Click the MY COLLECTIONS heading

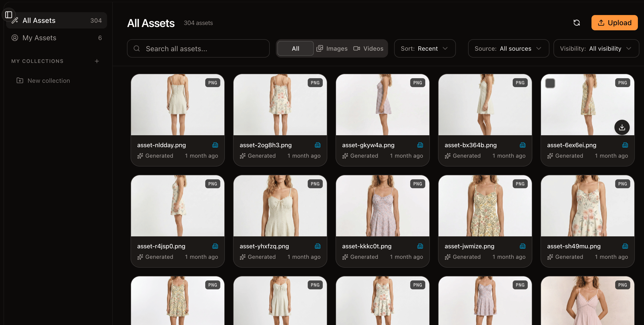(x=37, y=61)
